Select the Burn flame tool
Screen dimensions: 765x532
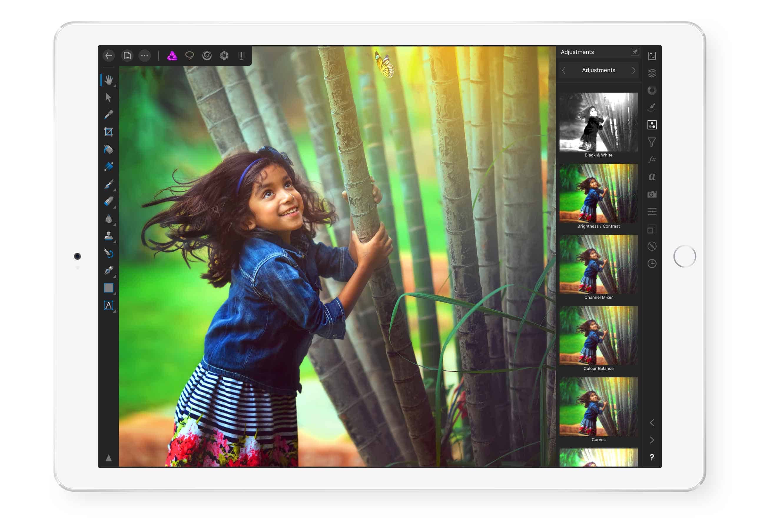109,219
